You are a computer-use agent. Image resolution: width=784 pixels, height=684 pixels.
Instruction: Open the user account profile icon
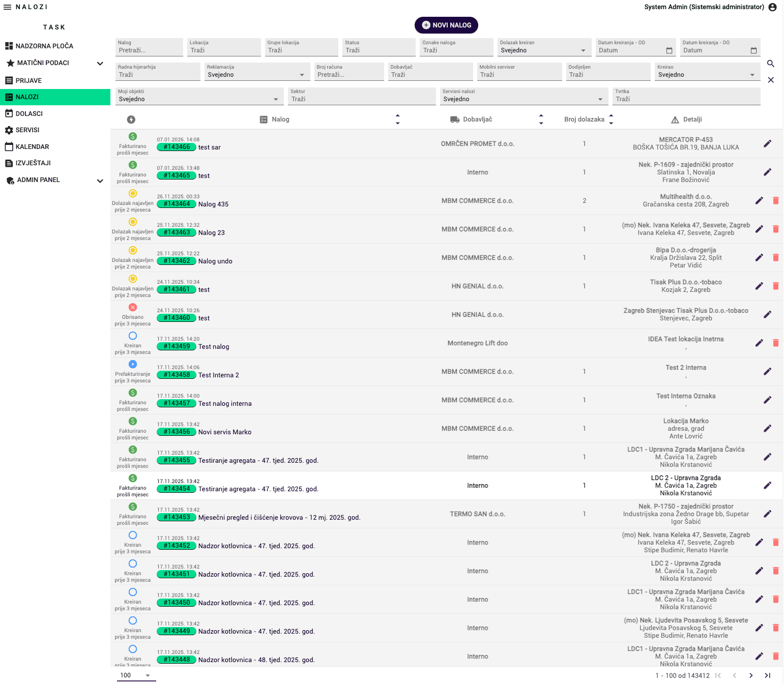772,7
